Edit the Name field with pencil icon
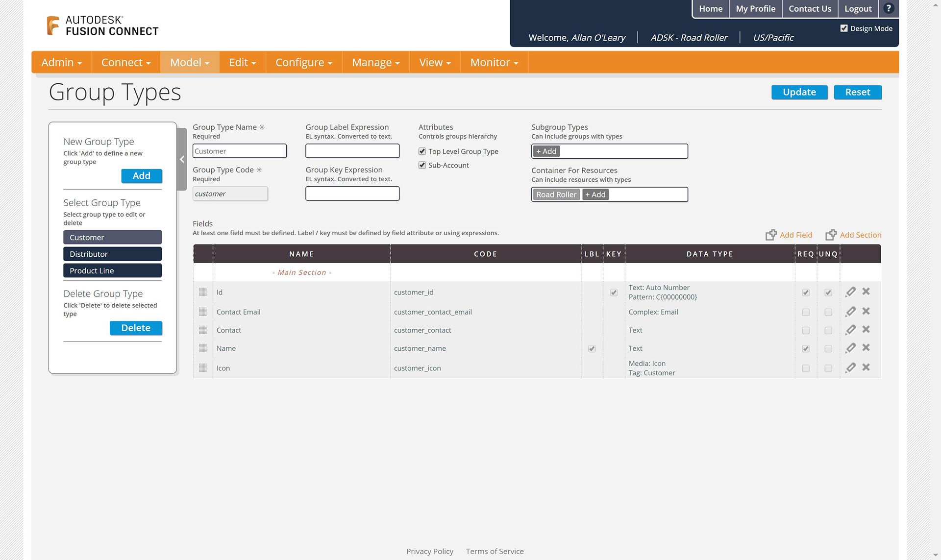941x560 pixels. (851, 348)
